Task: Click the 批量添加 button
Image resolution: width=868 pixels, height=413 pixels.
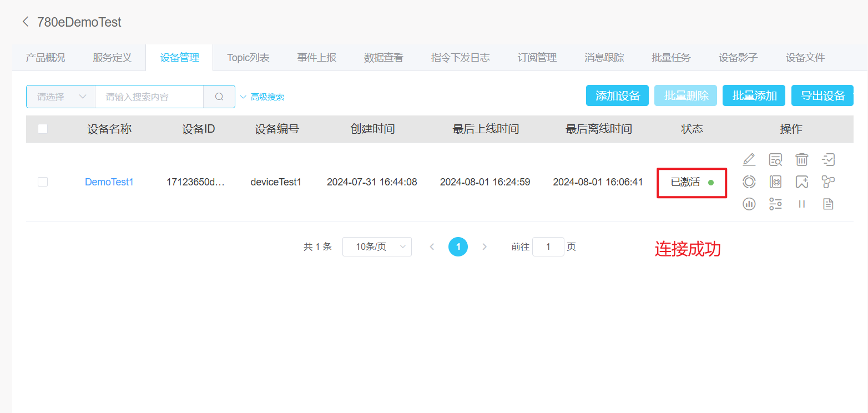Action: pos(754,95)
